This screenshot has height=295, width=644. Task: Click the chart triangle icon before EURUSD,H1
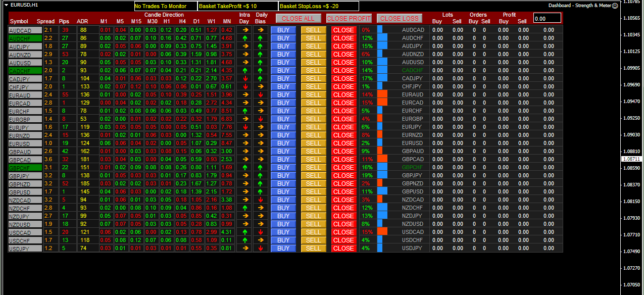click(6, 5)
